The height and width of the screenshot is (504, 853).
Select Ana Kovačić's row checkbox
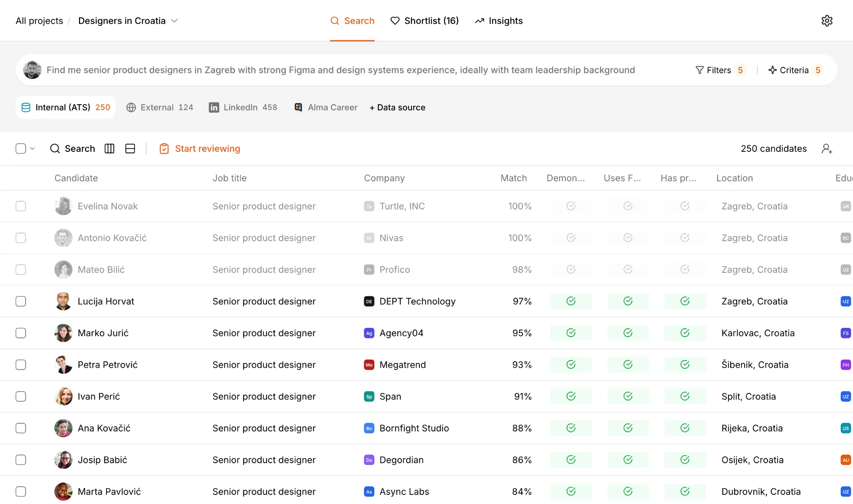(21, 428)
